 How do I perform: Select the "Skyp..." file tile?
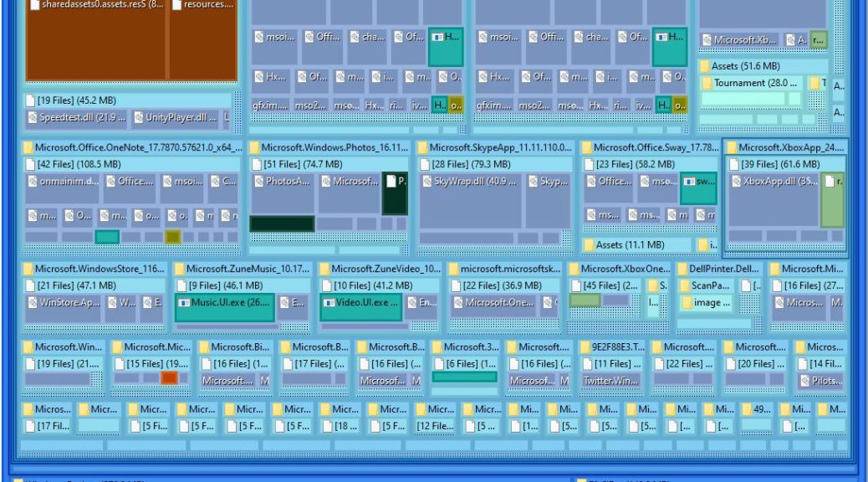click(548, 199)
